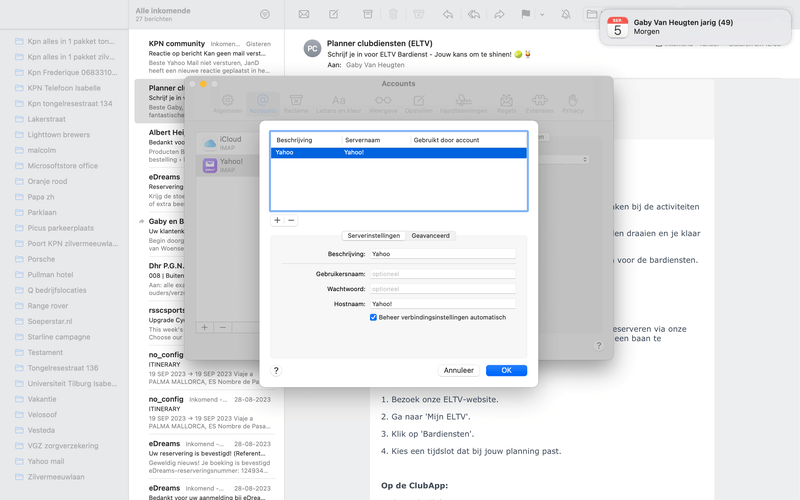The image size is (800, 500).
Task: Click the Beschrijving input field
Action: coord(442,254)
